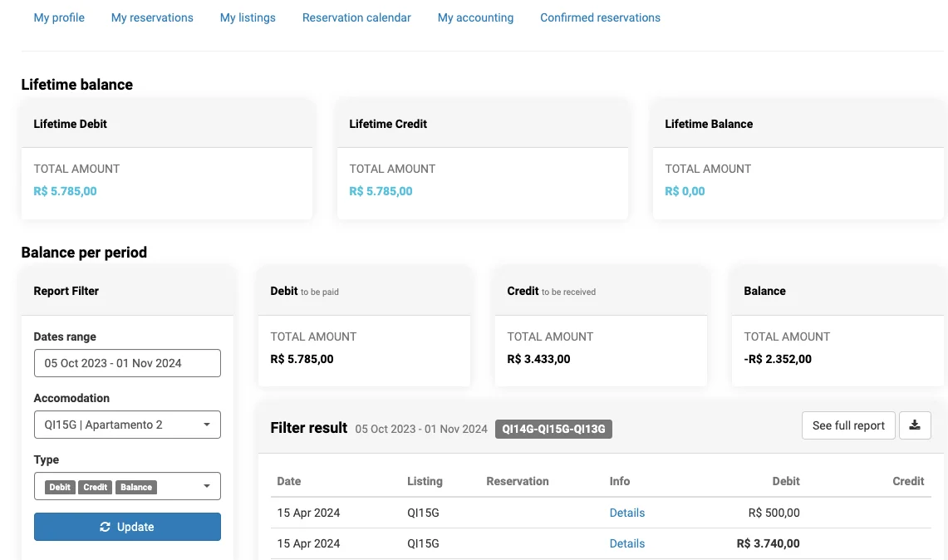The height and width of the screenshot is (560, 948).
Task: Click the Listing column header
Action: pos(425,481)
